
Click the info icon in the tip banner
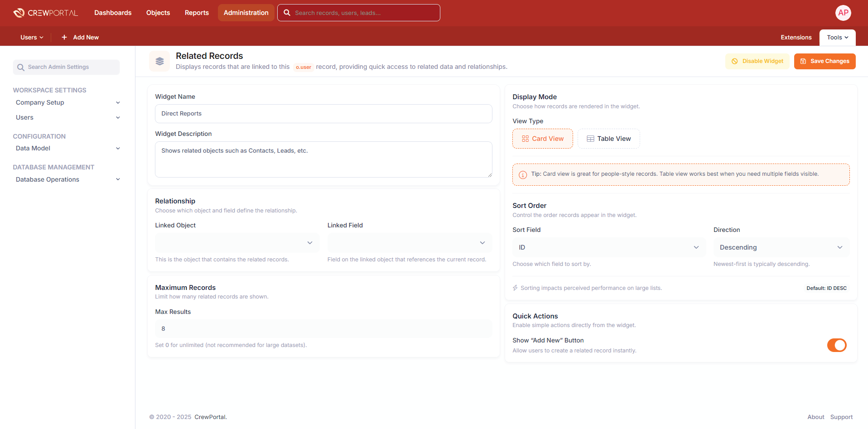523,175
